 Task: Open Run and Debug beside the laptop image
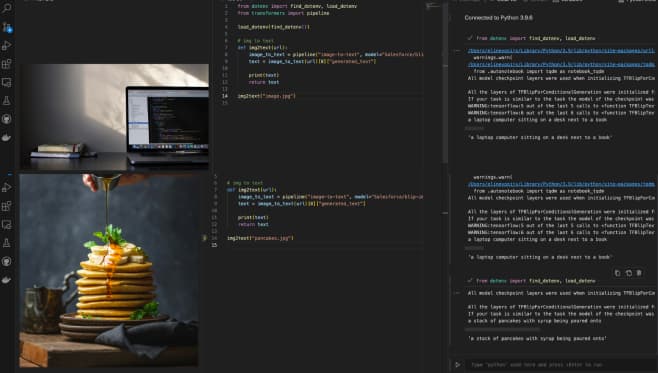coord(6,46)
